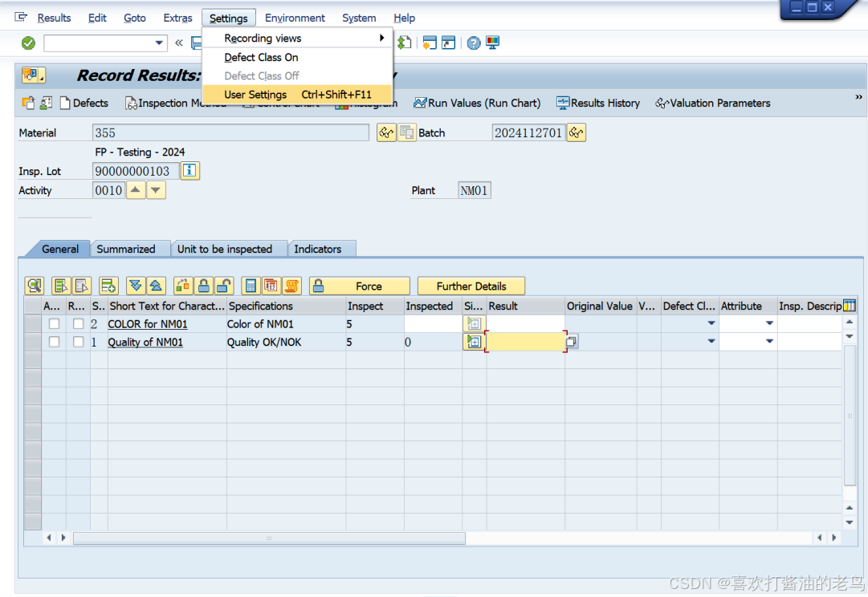Open the Environment menu
This screenshot has width=868, height=597.
tap(295, 18)
